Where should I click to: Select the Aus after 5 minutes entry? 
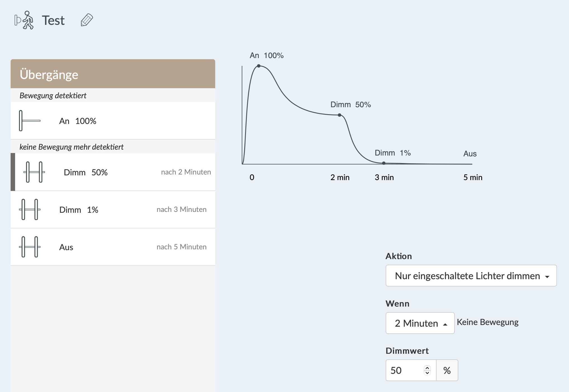[113, 247]
